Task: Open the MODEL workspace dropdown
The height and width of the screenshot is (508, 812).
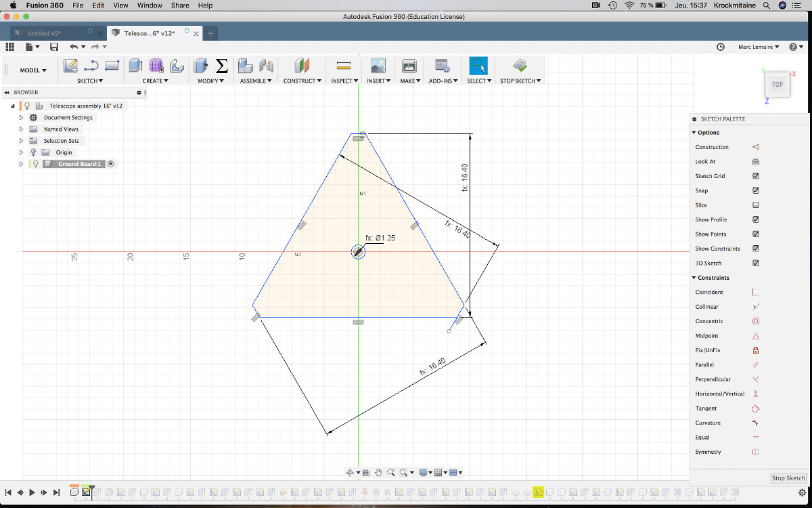Action: coord(33,70)
